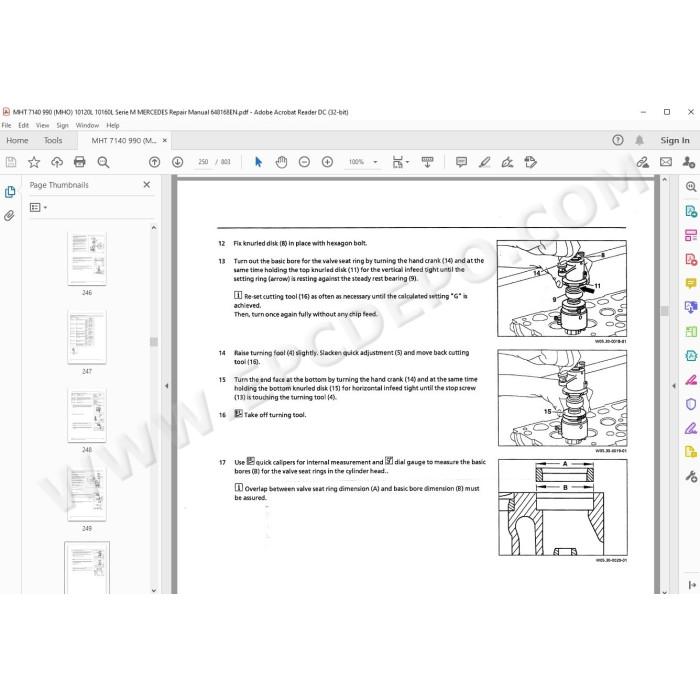Collapse the left navigation pane arrow
Image resolution: width=700 pixels, height=700 pixels.
[167, 386]
